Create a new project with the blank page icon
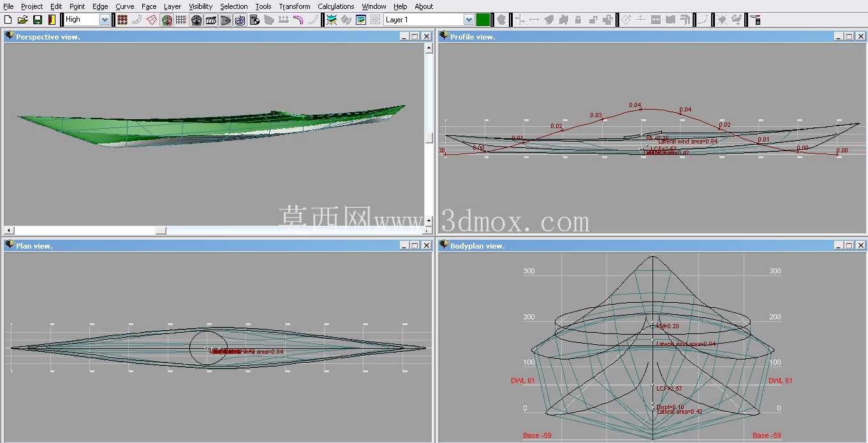 (x=8, y=20)
